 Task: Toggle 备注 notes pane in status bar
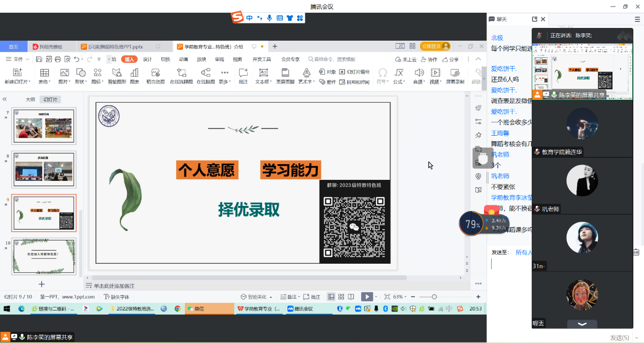tap(288, 297)
